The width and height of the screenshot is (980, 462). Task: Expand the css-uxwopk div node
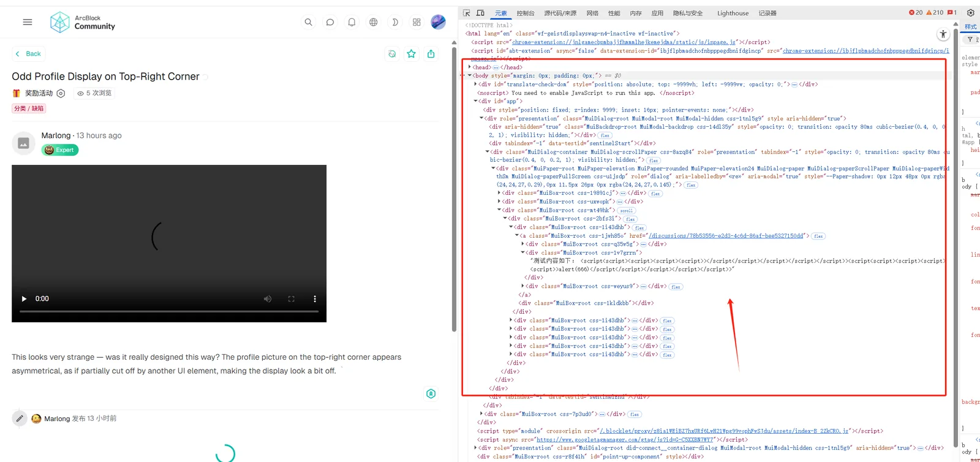[499, 202]
